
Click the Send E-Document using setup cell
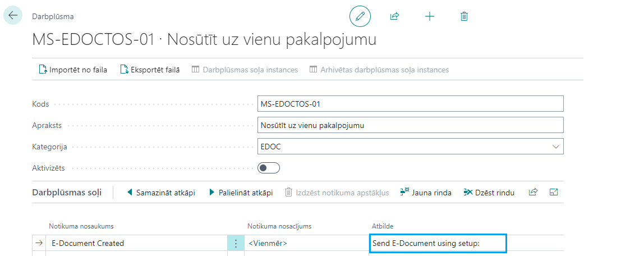(x=438, y=243)
